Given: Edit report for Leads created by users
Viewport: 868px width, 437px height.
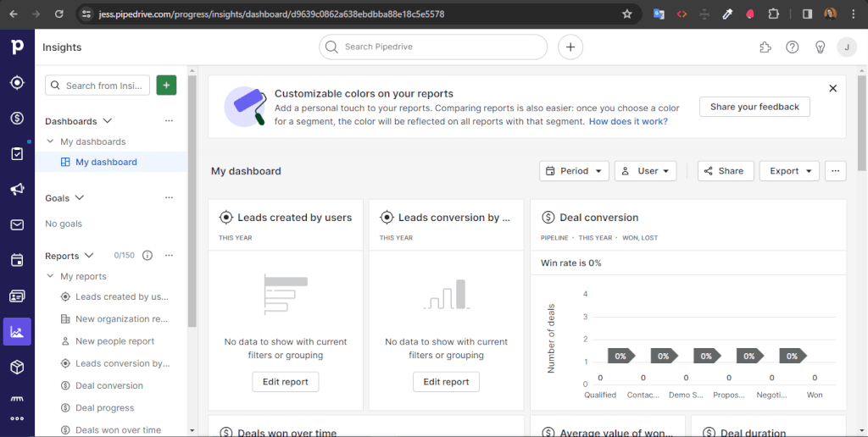Looking at the screenshot, I should point(286,382).
